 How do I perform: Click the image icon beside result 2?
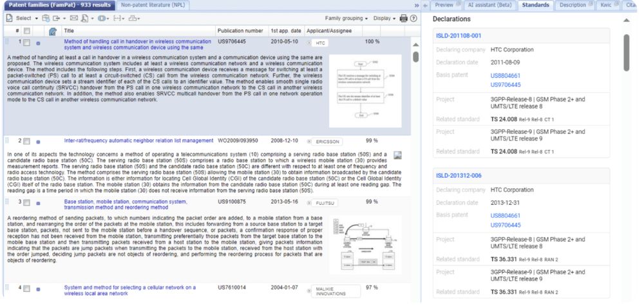[x=397, y=155]
